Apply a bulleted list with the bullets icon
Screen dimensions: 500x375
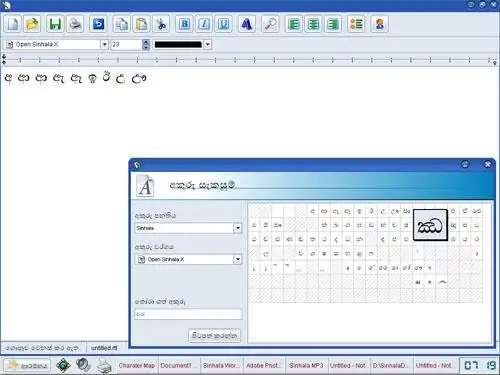(x=356, y=24)
